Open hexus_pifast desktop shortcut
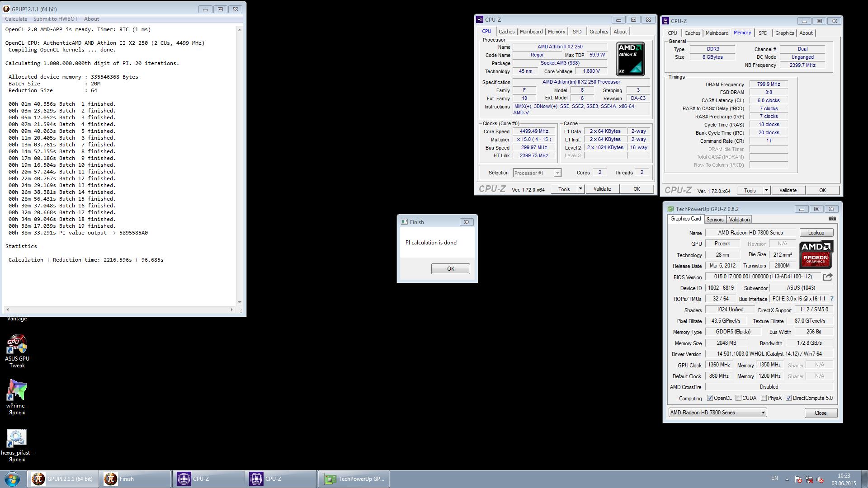 (17, 445)
